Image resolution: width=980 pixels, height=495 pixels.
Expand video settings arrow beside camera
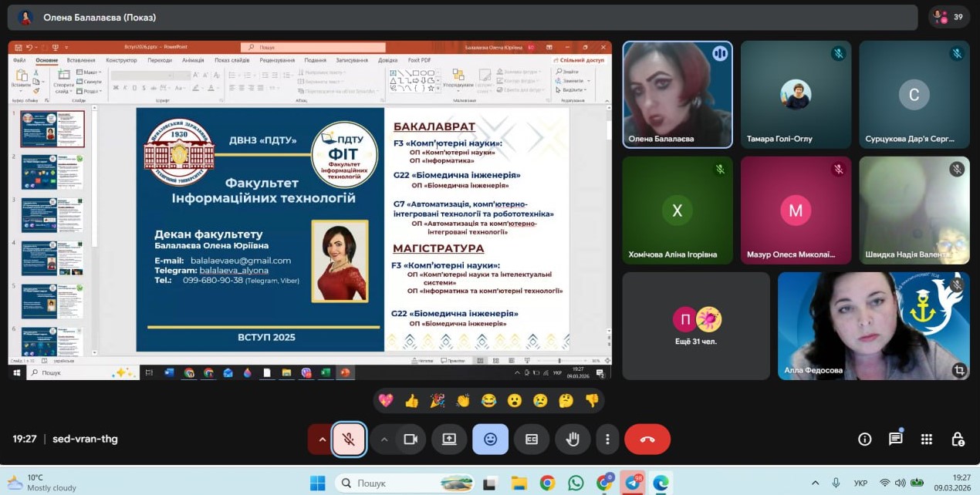[x=384, y=439]
